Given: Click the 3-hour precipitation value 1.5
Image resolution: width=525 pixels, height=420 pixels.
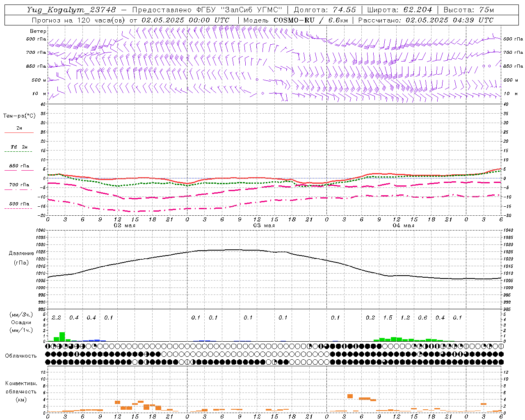Looking at the screenshot, I should pyautogui.click(x=388, y=318).
